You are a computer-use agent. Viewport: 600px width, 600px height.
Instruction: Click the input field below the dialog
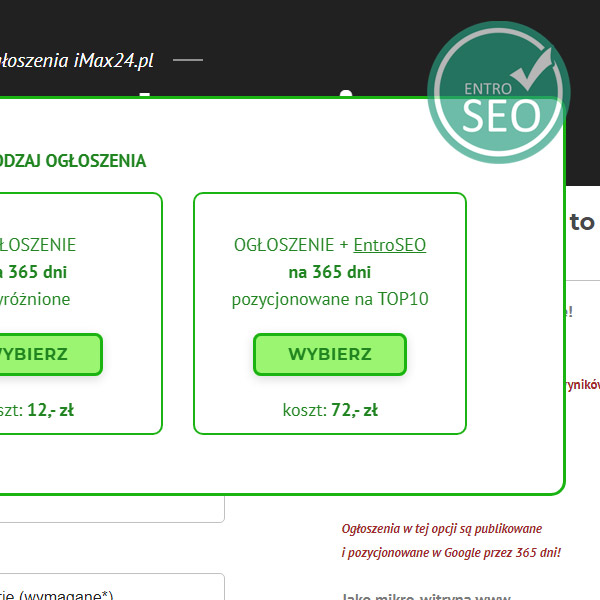coord(112,509)
